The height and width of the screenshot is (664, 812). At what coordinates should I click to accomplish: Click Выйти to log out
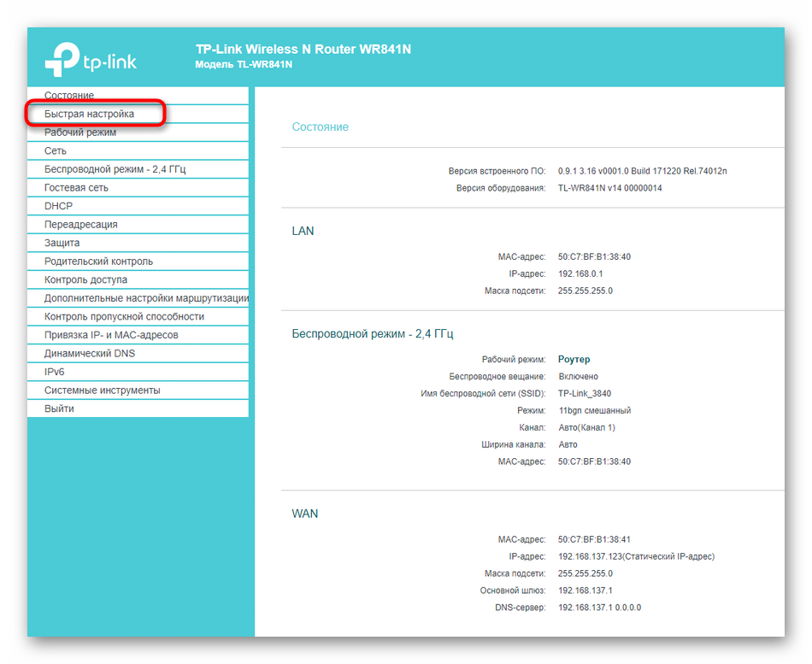click(59, 408)
